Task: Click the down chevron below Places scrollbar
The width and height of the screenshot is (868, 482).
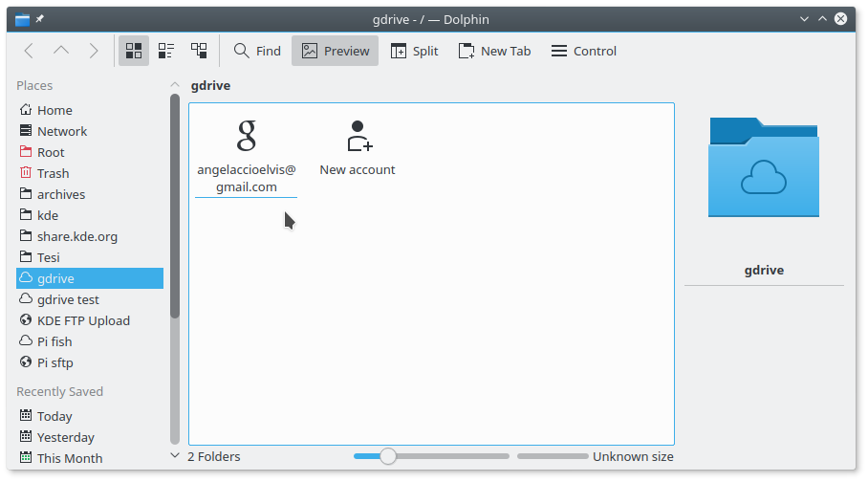Action: coord(175,455)
